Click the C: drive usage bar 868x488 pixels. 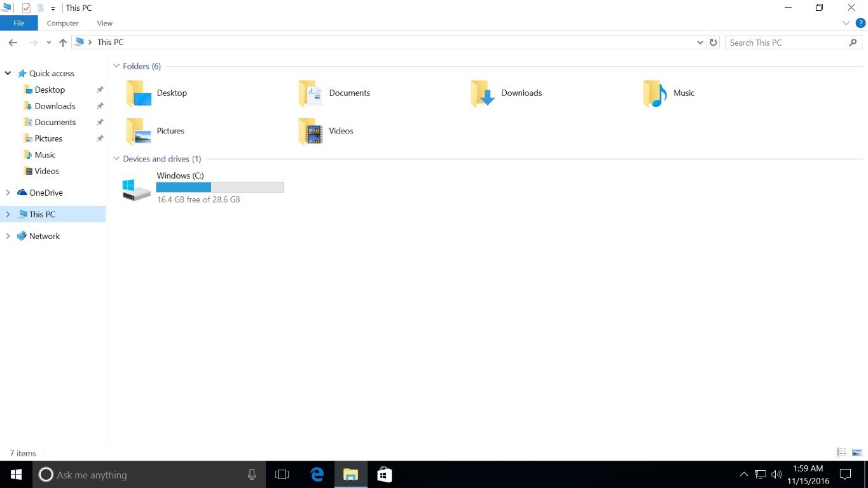220,187
